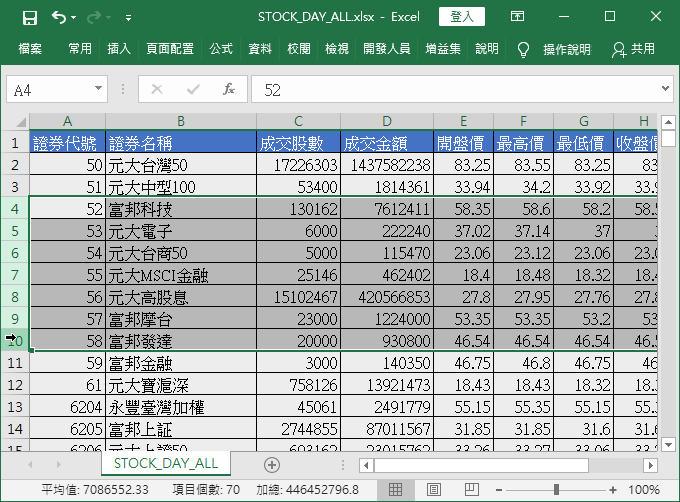Select row 11 header
The height and width of the screenshot is (502, 680).
(15, 362)
